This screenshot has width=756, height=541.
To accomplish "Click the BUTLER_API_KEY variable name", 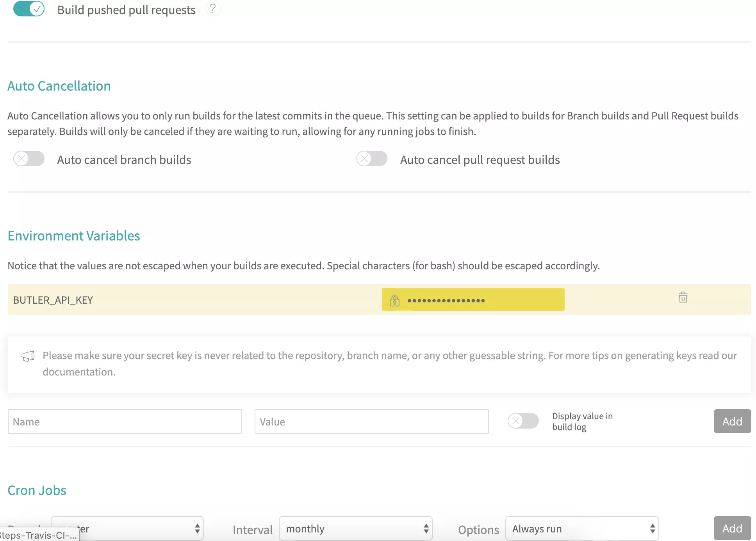I will coord(53,300).
